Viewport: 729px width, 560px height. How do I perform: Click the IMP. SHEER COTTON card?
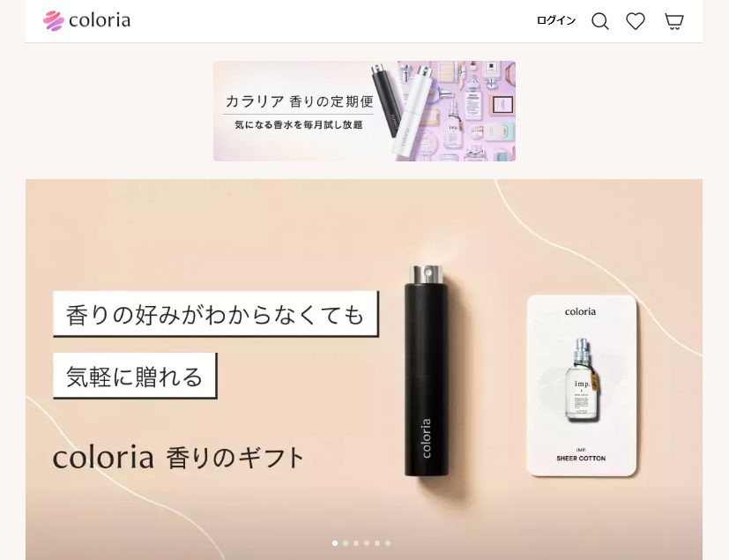point(581,385)
